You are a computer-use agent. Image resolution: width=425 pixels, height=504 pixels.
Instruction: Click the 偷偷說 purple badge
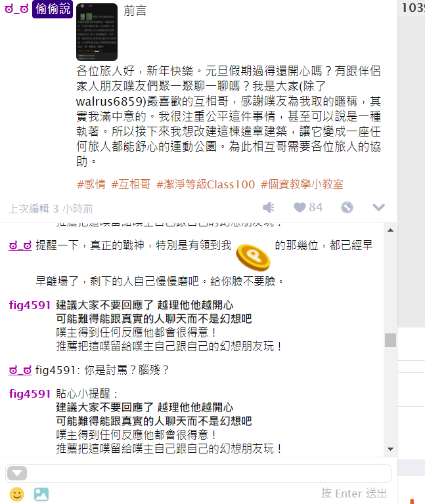pos(53,9)
